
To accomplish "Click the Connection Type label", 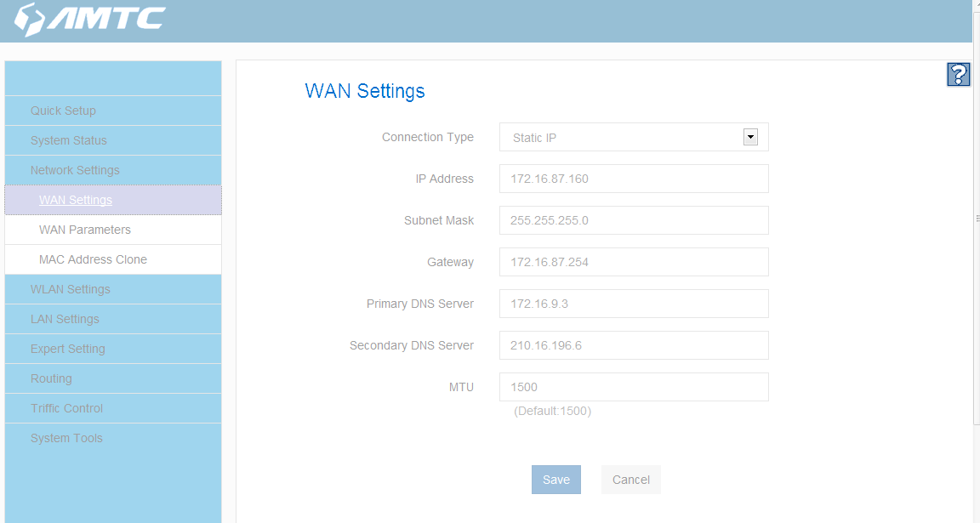I will tap(428, 137).
